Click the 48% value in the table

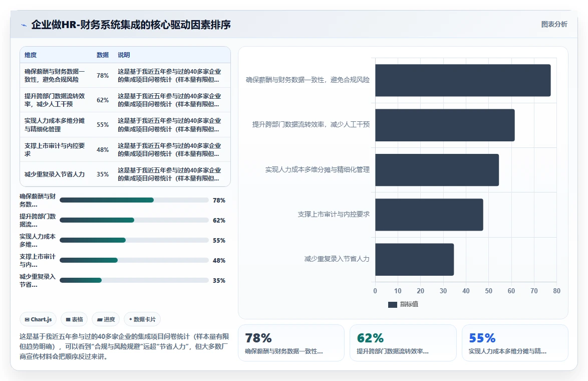pyautogui.click(x=103, y=150)
